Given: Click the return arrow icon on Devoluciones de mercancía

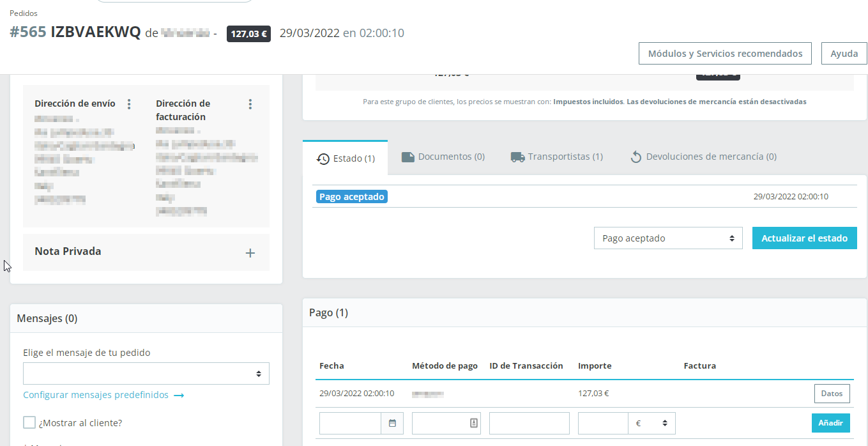Looking at the screenshot, I should [x=636, y=157].
